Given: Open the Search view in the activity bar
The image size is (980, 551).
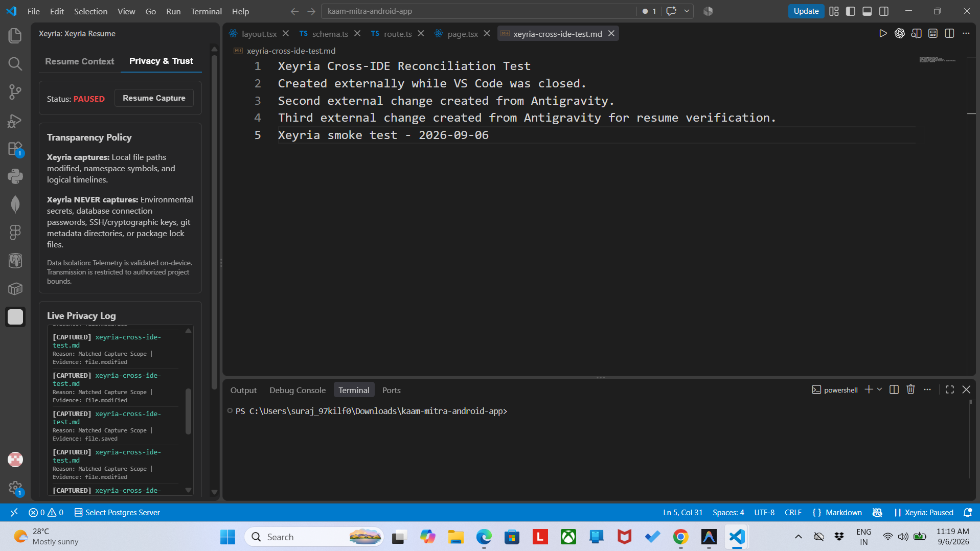Looking at the screenshot, I should 15,63.
